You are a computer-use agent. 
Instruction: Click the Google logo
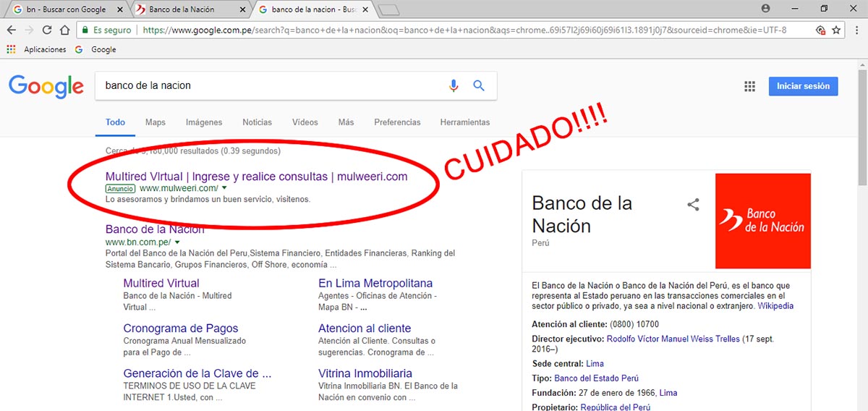tap(46, 86)
